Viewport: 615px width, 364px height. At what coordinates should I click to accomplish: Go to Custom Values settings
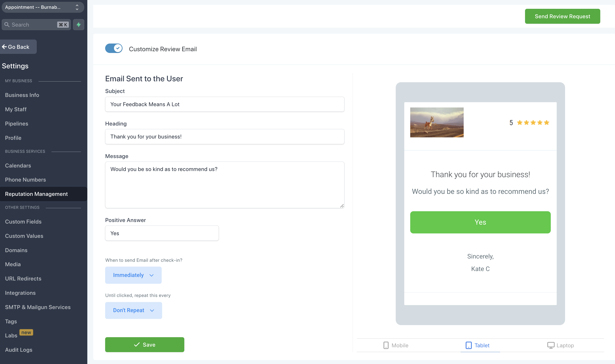tap(24, 236)
